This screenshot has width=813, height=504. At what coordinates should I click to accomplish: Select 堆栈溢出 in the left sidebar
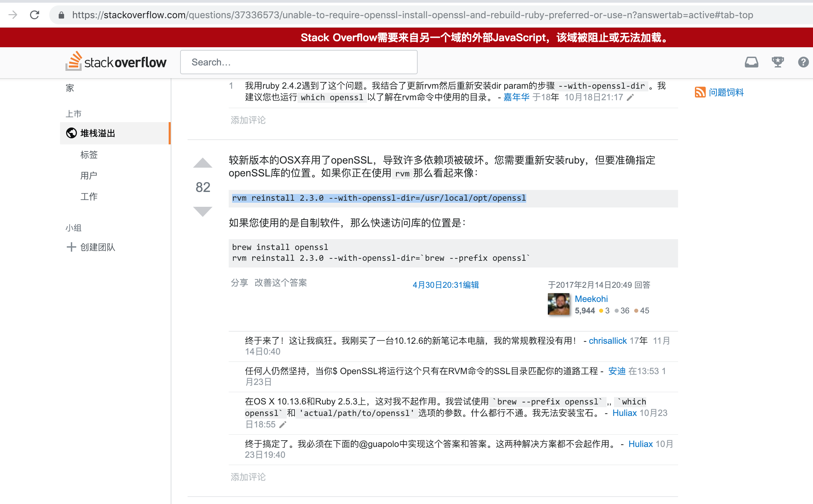pos(98,133)
